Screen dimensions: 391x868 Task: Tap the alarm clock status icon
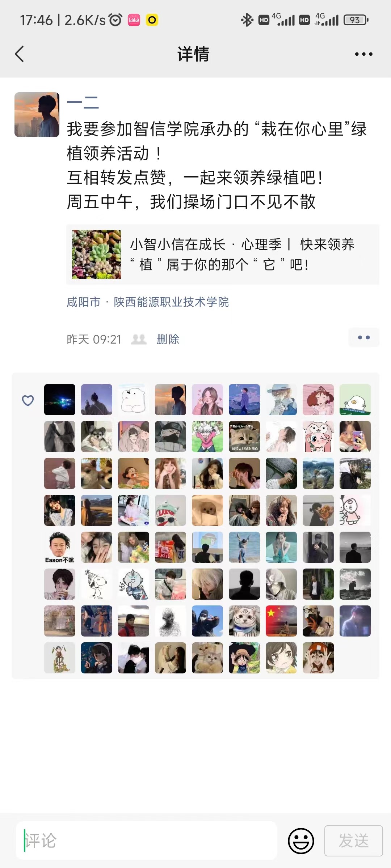(x=116, y=20)
